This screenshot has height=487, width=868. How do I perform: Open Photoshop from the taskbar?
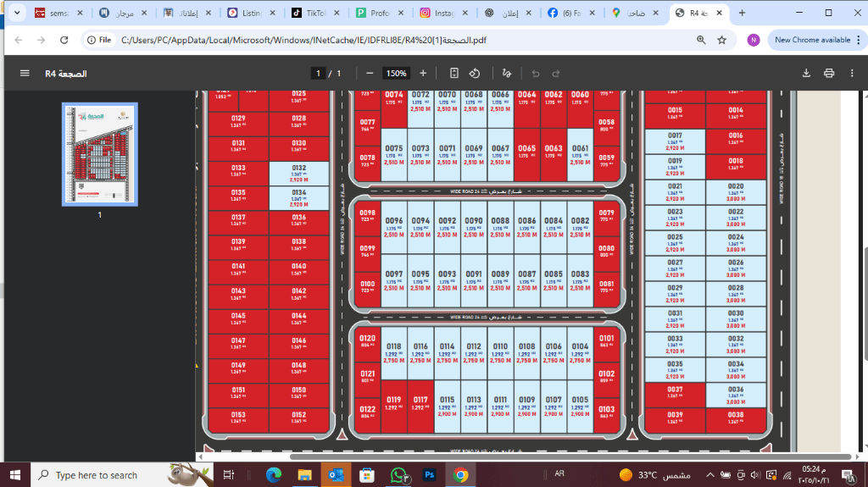tap(429, 475)
